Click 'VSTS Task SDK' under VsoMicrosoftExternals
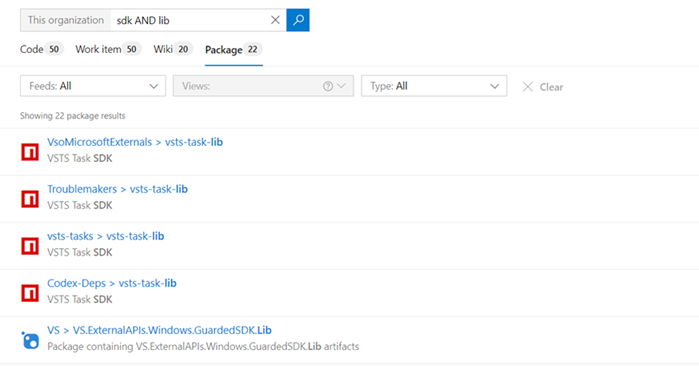This screenshot has height=366, width=699. [x=80, y=158]
